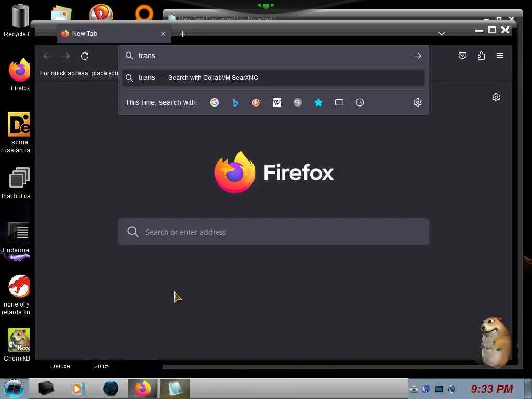Go forward one page
532x399 pixels.
click(66, 56)
